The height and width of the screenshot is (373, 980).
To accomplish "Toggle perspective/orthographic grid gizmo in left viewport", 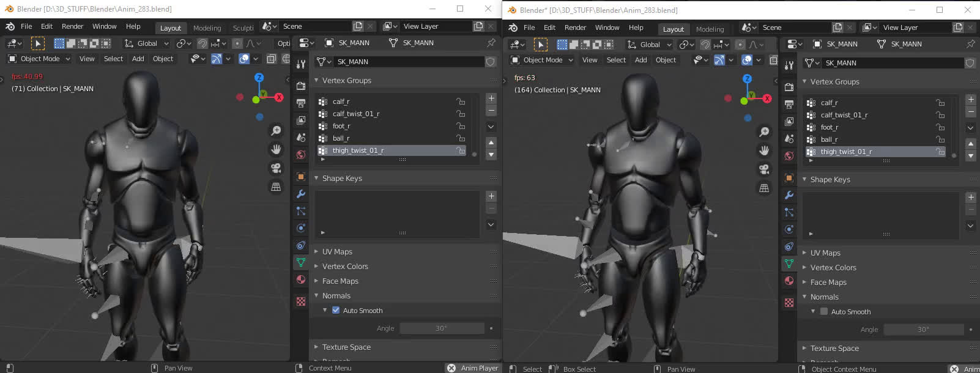I will click(276, 186).
